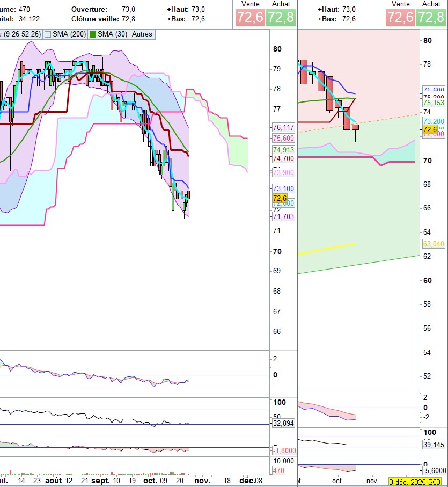Image resolution: width=448 pixels, height=487 pixels.
Task: Click the 74,700 dark red price tag
Action: click(283, 159)
